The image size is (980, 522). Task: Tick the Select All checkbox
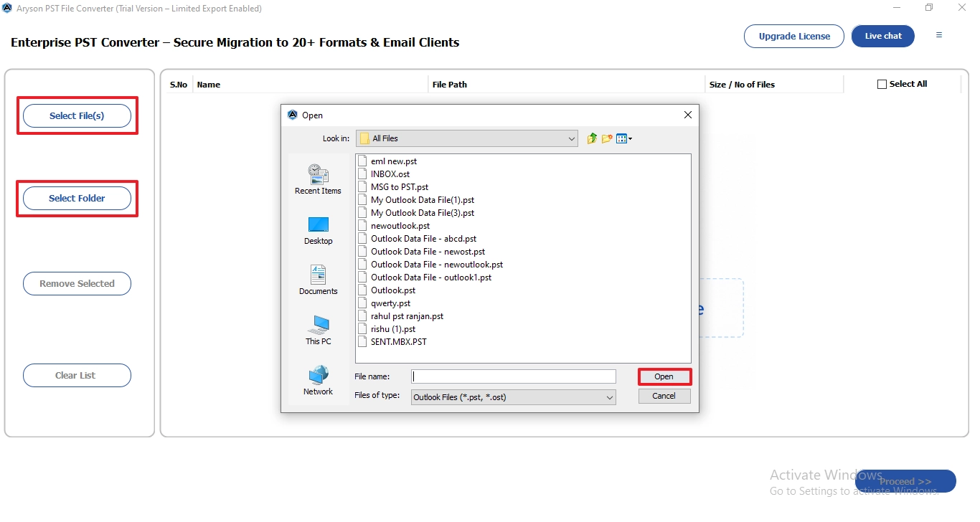click(x=882, y=85)
